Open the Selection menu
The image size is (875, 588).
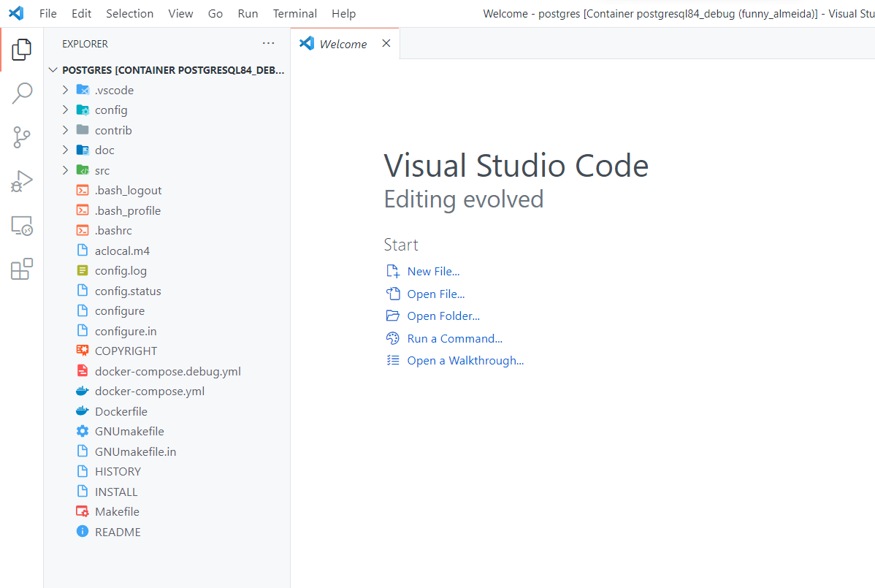[130, 13]
